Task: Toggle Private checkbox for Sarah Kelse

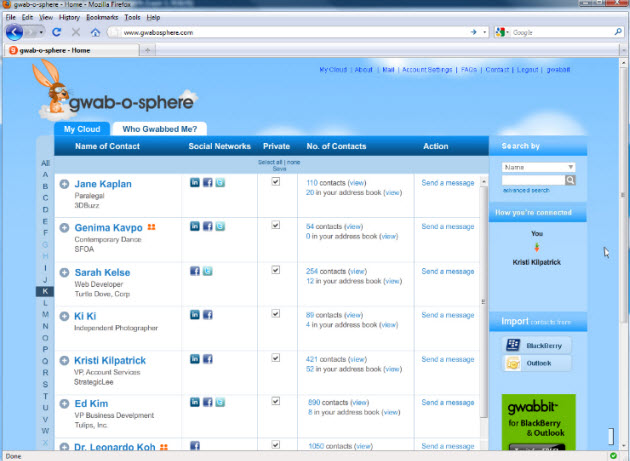Action: 276,270
